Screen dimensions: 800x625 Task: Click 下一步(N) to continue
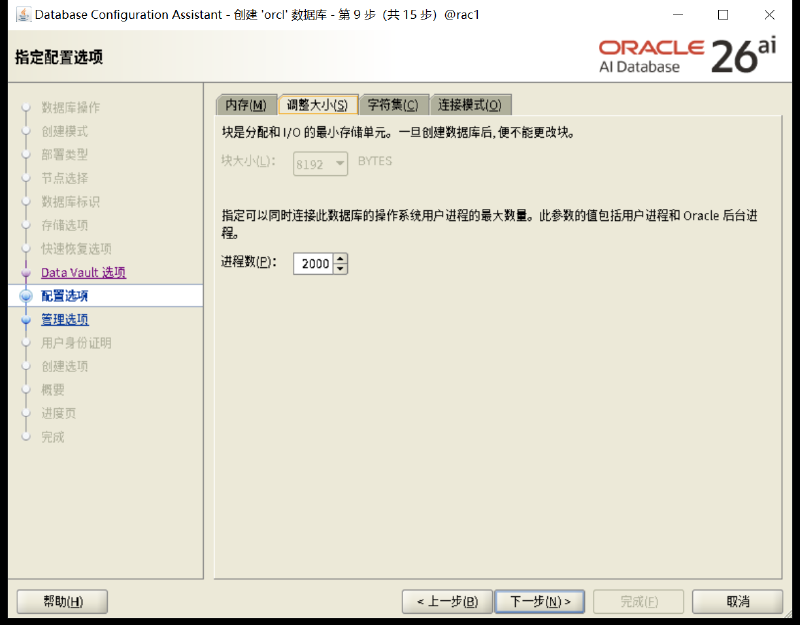(x=540, y=602)
